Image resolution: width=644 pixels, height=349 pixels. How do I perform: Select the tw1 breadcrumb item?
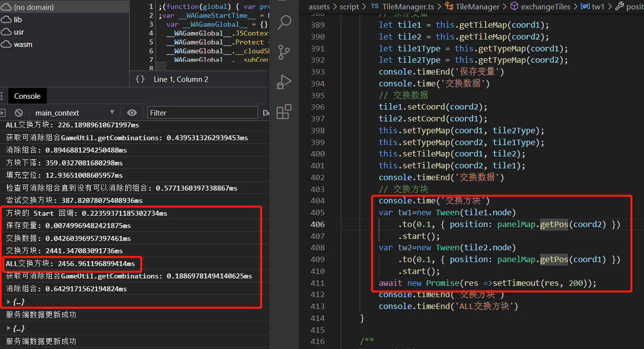598,6
